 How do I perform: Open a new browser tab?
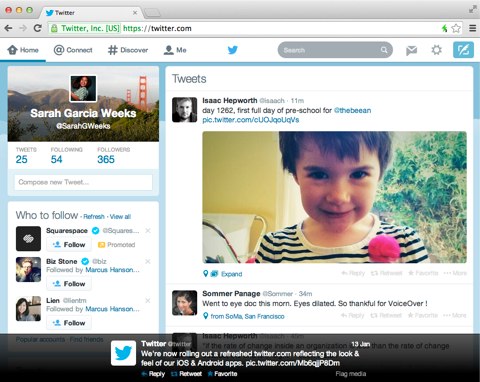[x=153, y=13]
